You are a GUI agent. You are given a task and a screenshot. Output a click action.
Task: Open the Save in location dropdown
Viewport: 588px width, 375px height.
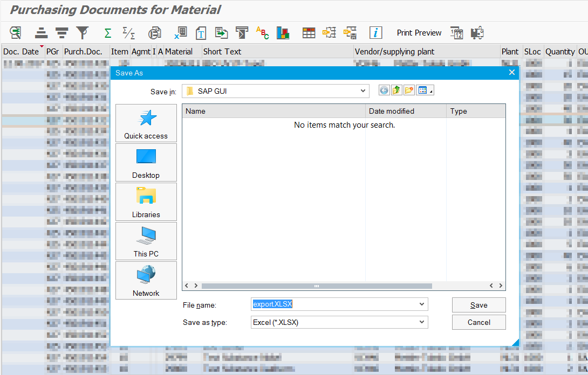pyautogui.click(x=363, y=90)
